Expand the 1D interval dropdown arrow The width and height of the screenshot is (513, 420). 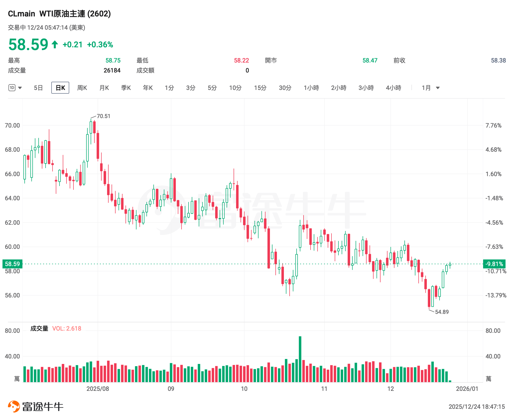point(20,88)
